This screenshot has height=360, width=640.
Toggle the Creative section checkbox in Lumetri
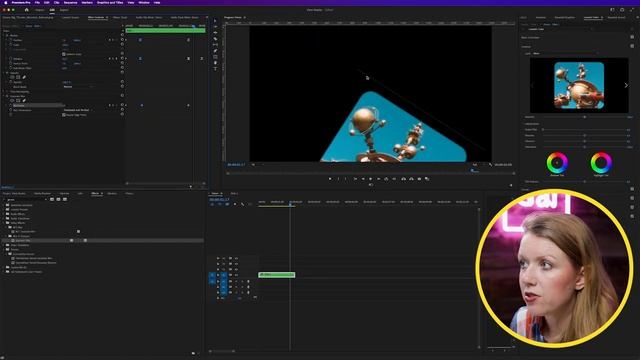[x=632, y=46]
